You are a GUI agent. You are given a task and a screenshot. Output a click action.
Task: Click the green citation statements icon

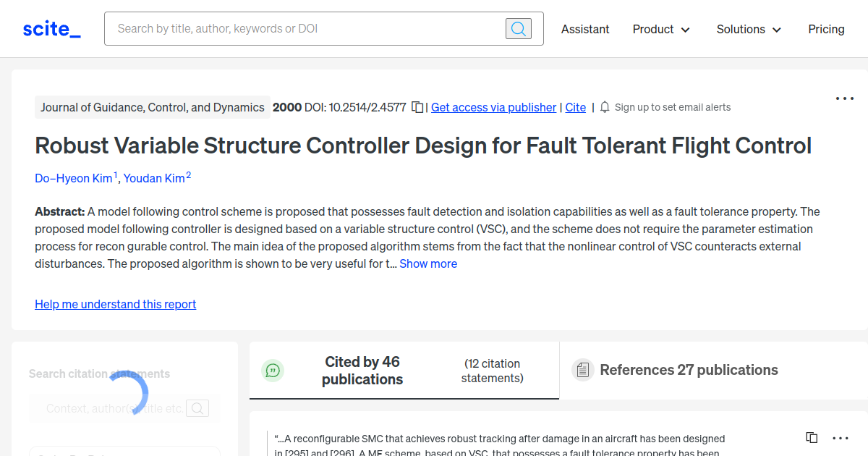pos(273,370)
